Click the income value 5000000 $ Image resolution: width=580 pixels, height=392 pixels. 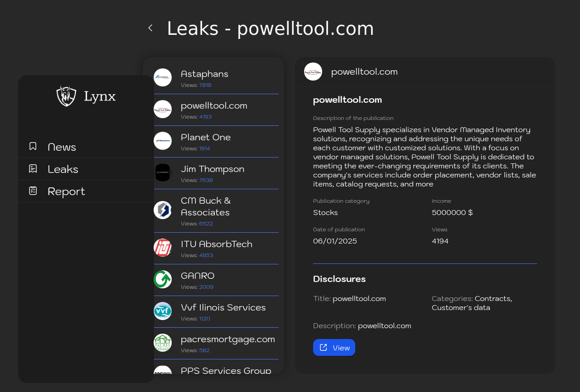452,212
